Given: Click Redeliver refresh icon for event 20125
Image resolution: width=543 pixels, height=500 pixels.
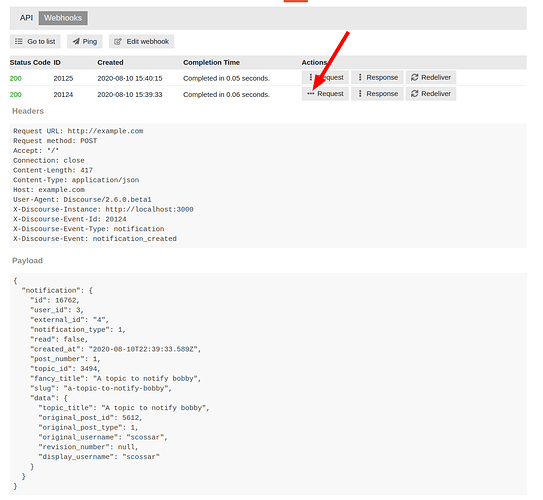Looking at the screenshot, I should coord(415,77).
